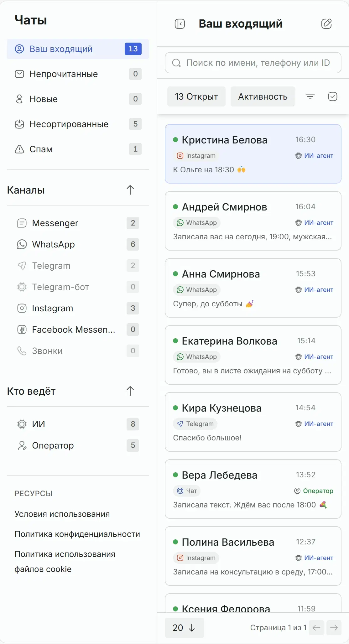Image resolution: width=349 pixels, height=644 pixels.
Task: Open Кира Кузнецова conversation
Action: point(253,422)
